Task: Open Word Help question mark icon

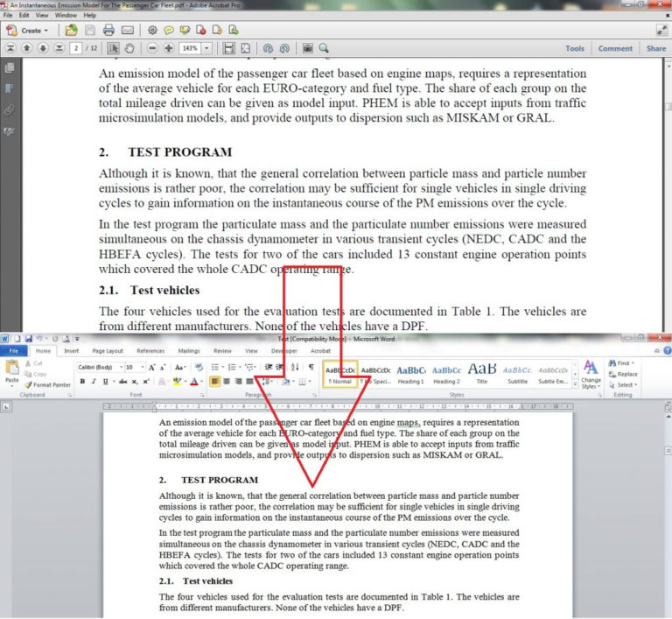Action: coord(668,350)
